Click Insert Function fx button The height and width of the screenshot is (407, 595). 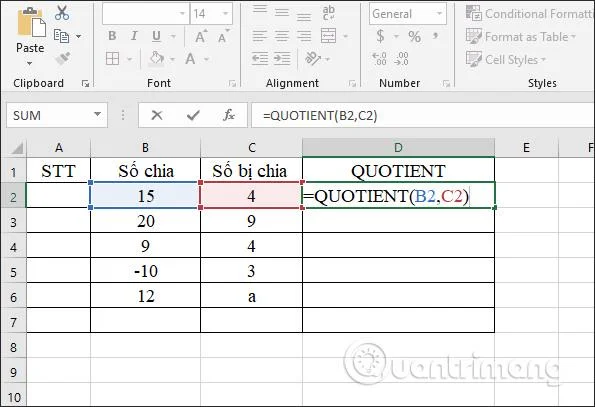tap(229, 115)
